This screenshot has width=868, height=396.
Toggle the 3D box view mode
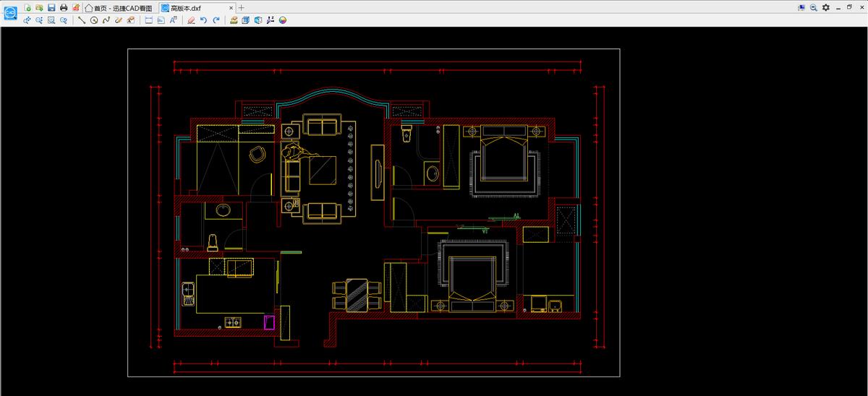tap(246, 20)
